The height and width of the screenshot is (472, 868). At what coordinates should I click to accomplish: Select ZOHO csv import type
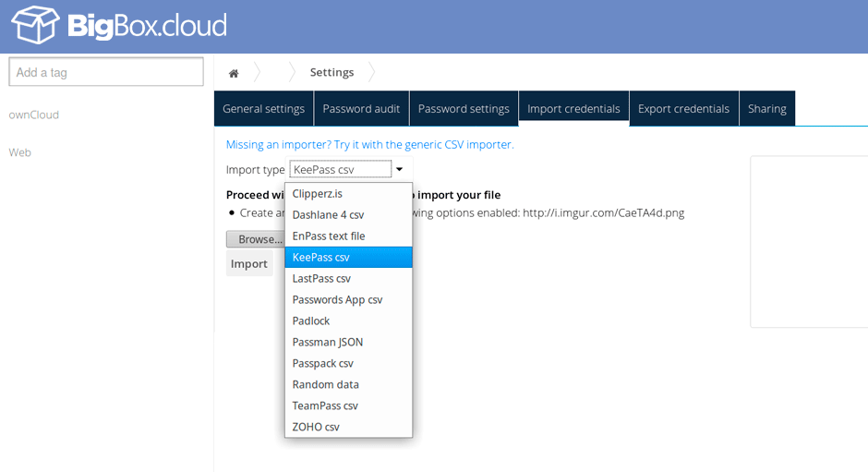click(x=348, y=427)
